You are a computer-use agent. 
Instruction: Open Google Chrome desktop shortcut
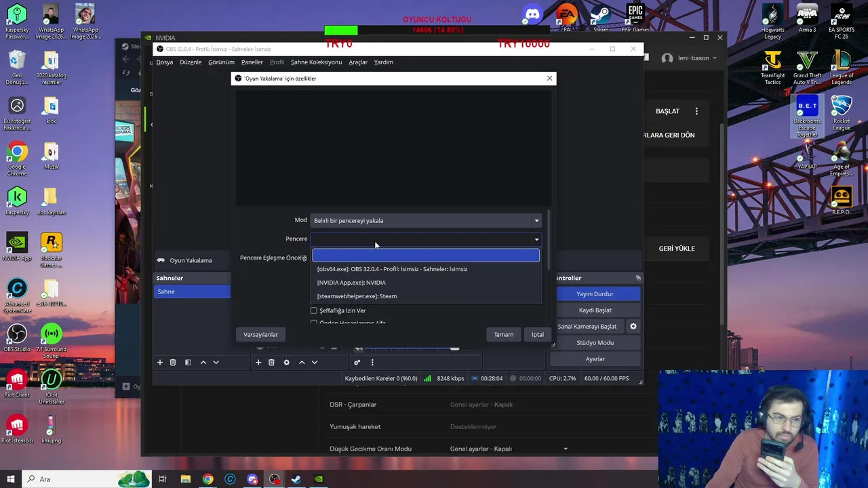(17, 159)
